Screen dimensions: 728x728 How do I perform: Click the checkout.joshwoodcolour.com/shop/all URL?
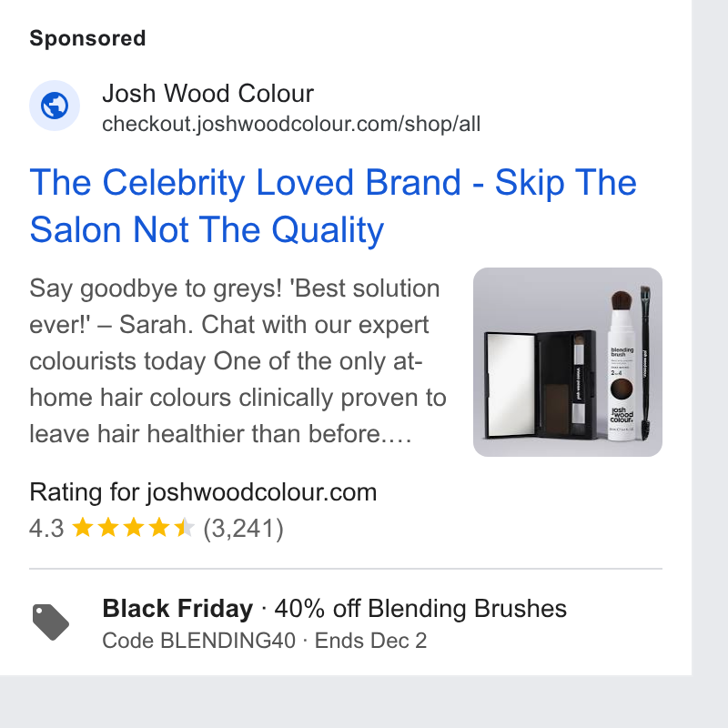[291, 124]
